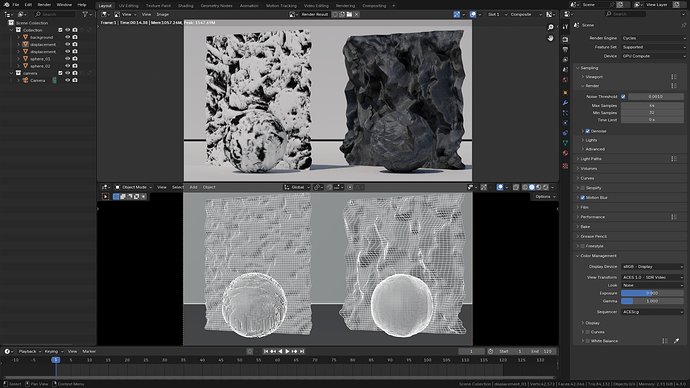The width and height of the screenshot is (690, 388).
Task: Switch to the Geometry Nodes workspace tab
Action: [216, 6]
